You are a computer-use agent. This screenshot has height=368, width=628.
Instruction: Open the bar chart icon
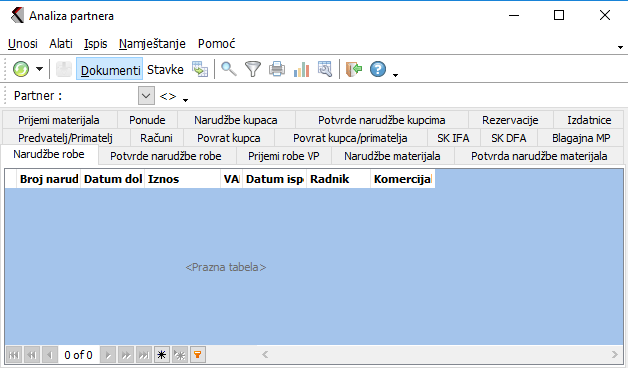pyautogui.click(x=301, y=69)
